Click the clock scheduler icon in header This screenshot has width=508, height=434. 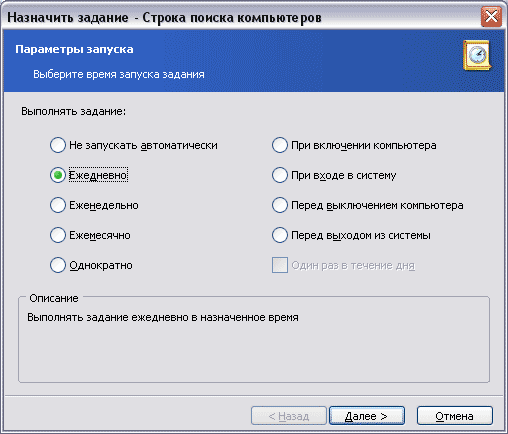(477, 55)
